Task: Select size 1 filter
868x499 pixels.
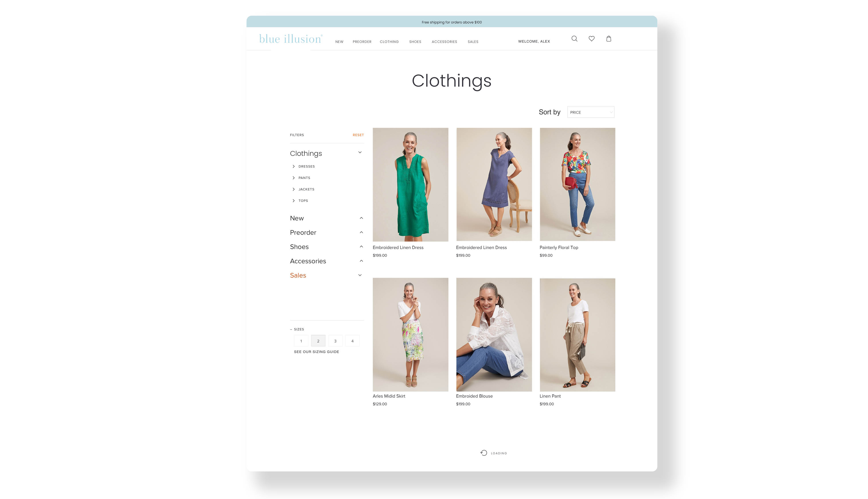Action: point(301,341)
